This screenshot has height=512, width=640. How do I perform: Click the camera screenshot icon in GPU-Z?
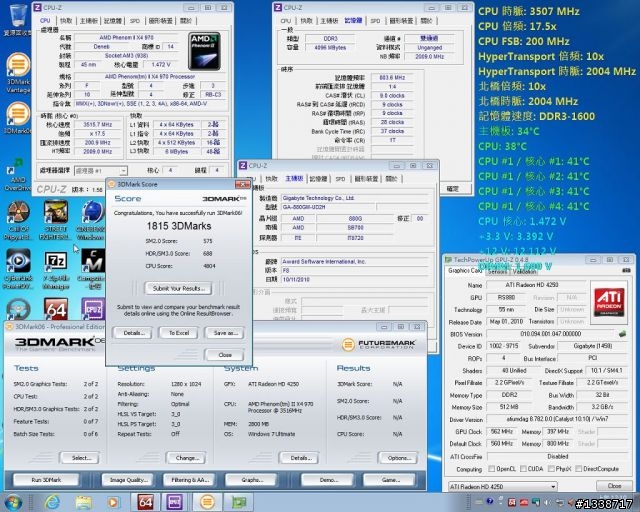[626, 270]
